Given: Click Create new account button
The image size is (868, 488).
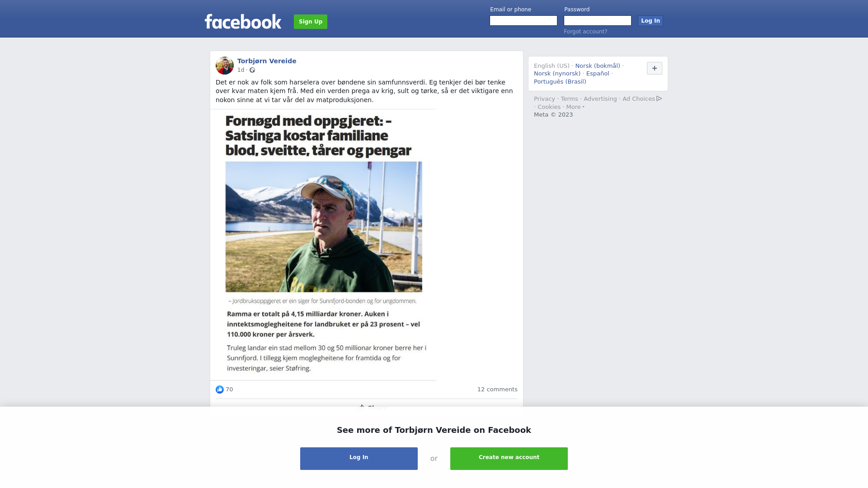Looking at the screenshot, I should [x=509, y=459].
